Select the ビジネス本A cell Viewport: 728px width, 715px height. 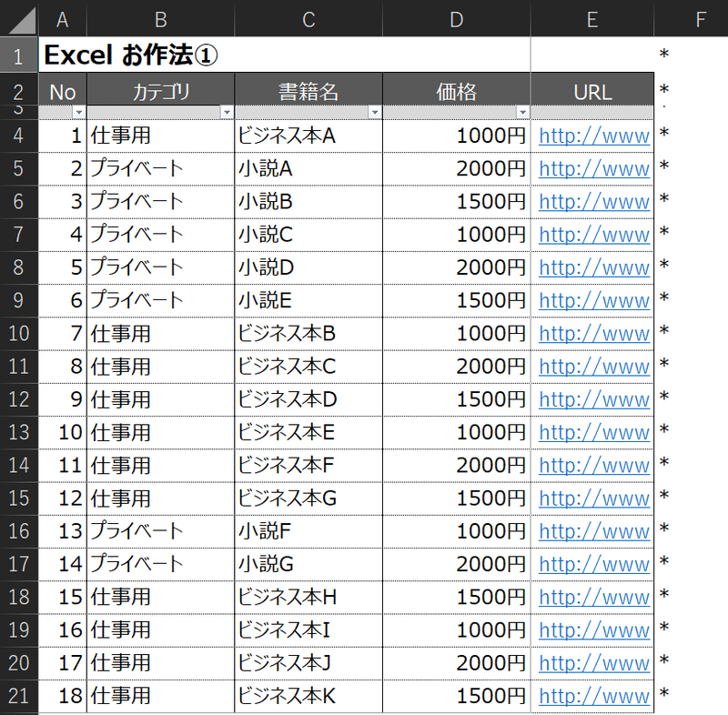pos(308,136)
